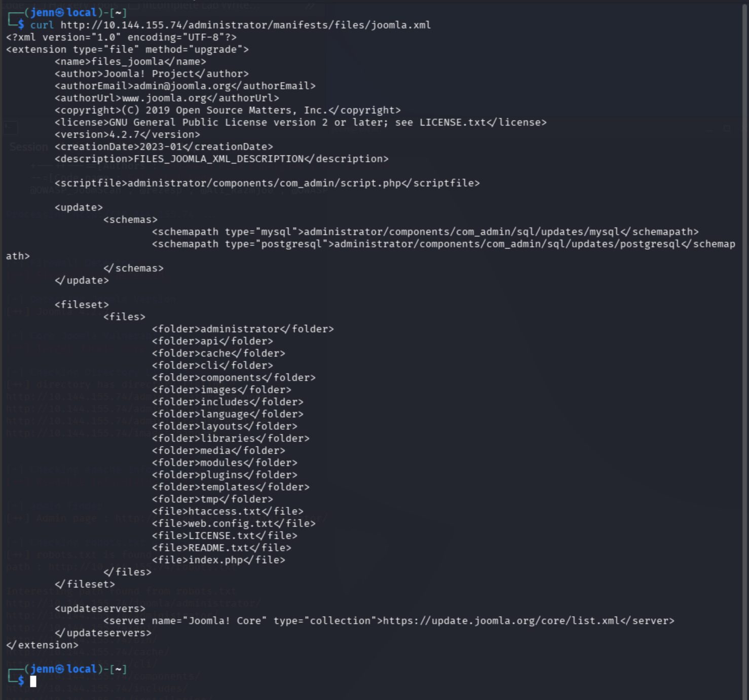Click the folder administrator entry
Image resolution: width=749 pixels, height=700 pixels.
[x=243, y=329]
